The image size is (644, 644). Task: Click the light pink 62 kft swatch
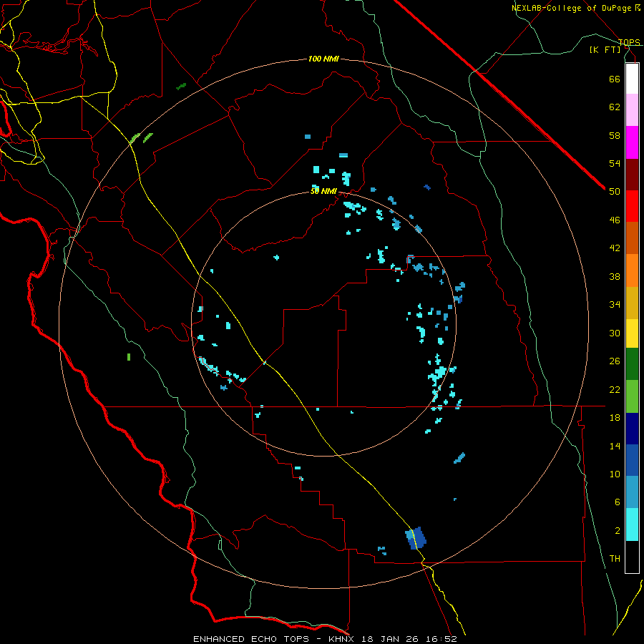[x=632, y=110]
